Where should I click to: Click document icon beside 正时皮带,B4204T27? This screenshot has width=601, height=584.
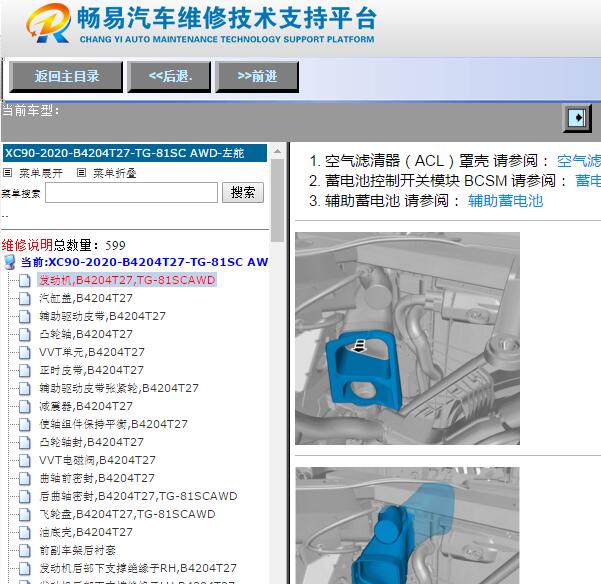(25, 371)
